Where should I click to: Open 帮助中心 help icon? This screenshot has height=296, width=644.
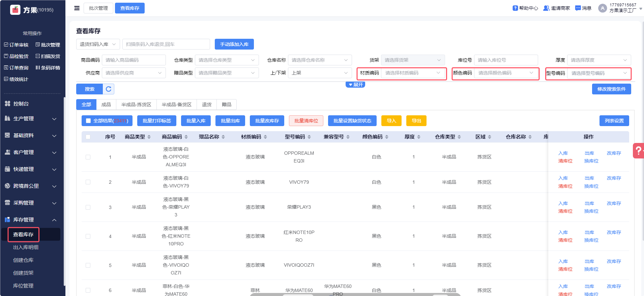coord(515,8)
